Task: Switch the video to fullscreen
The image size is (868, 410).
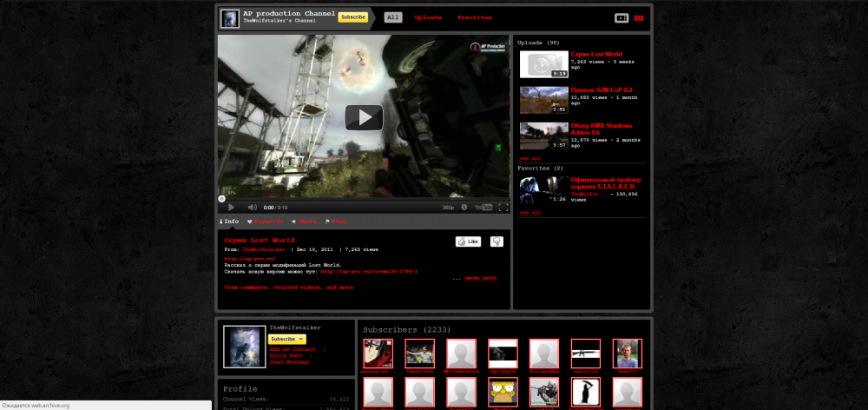Action: (x=503, y=208)
